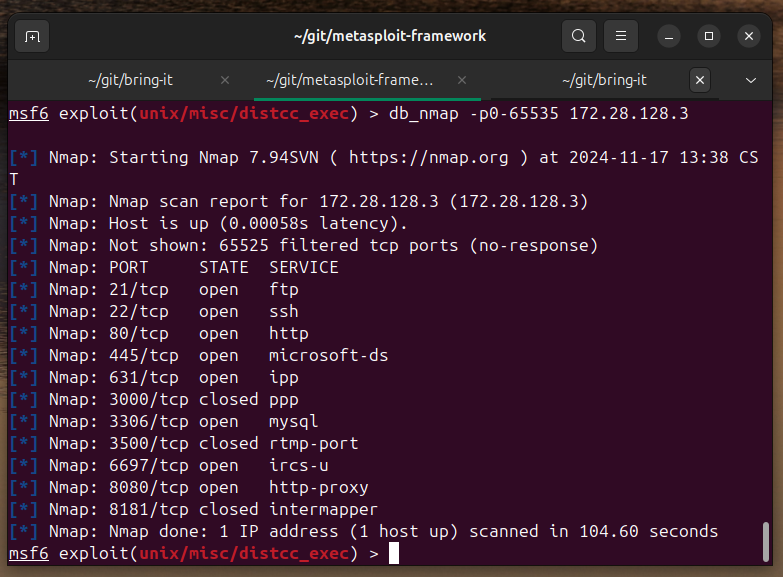This screenshot has height=577, width=783.
Task: Click the '3306/tcp' port entry
Action: click(x=149, y=422)
